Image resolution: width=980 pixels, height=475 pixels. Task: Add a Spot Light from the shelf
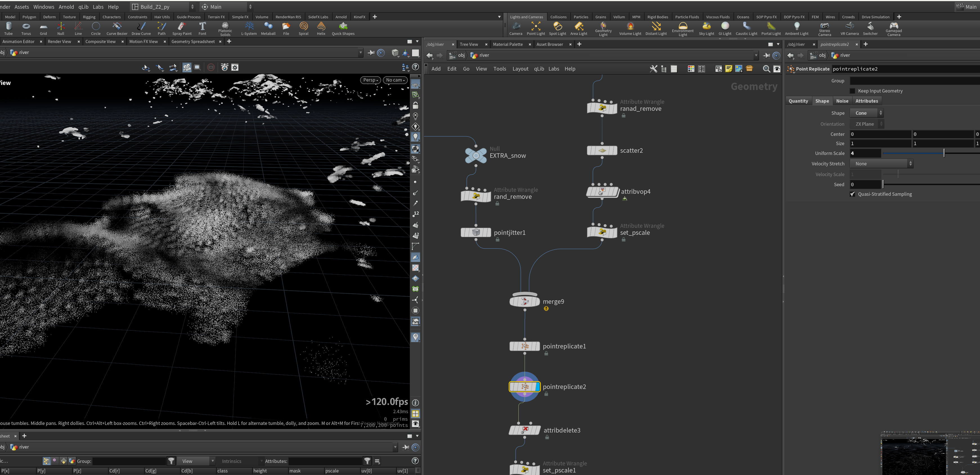557,28
